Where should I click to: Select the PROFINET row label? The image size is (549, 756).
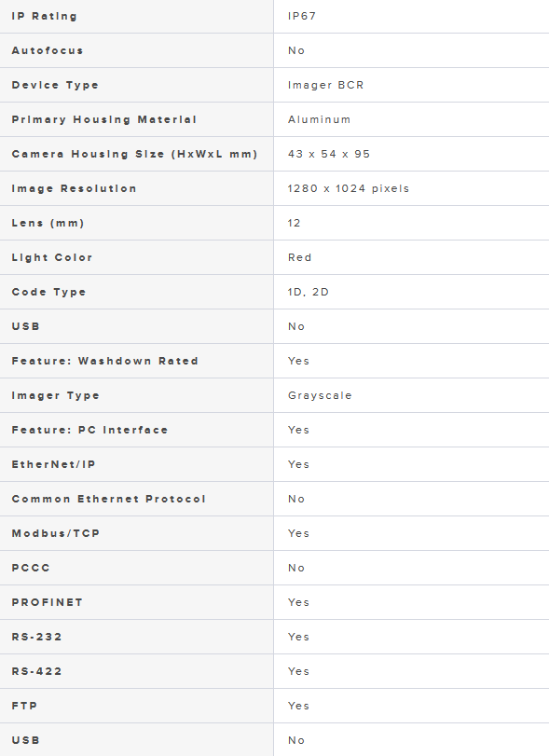pyautogui.click(x=48, y=603)
